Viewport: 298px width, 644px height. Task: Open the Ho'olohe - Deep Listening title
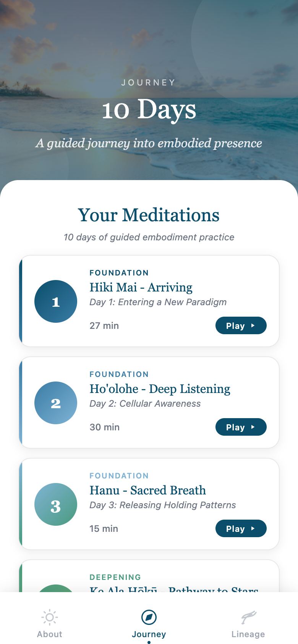tap(160, 389)
